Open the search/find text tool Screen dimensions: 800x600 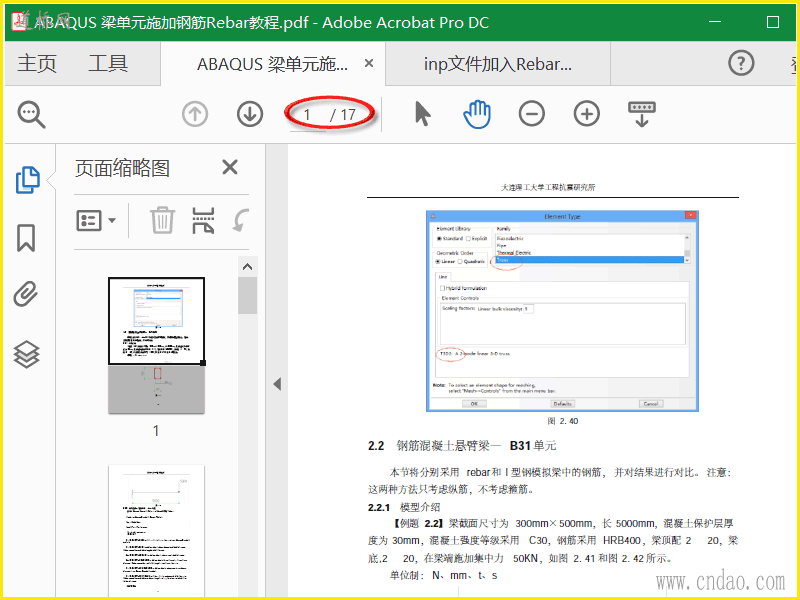(32, 114)
